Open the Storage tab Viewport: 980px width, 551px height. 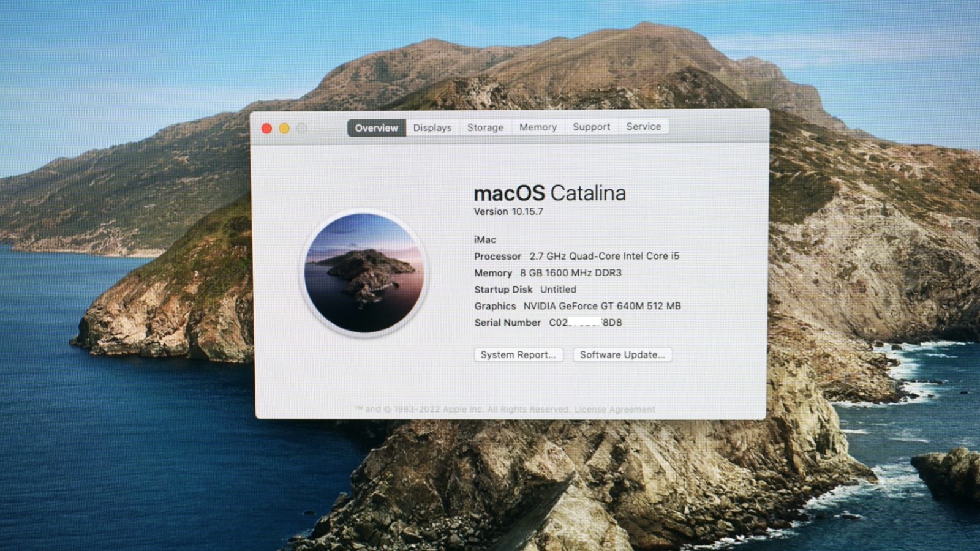[x=485, y=127]
